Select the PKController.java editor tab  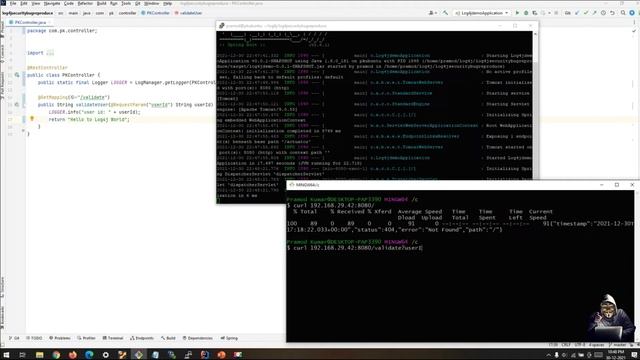[30, 22]
